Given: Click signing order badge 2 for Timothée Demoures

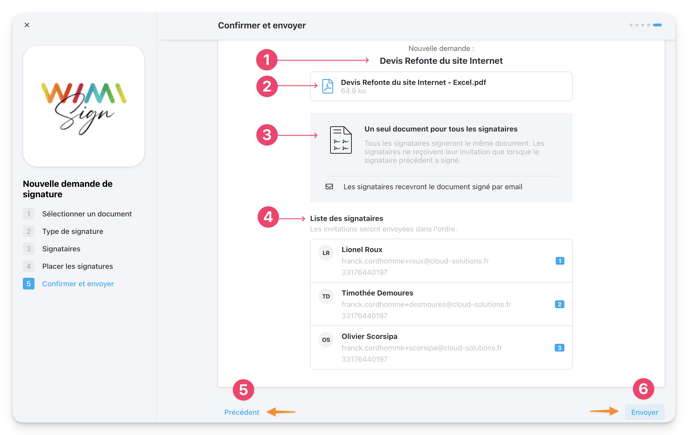Looking at the screenshot, I should tap(559, 304).
